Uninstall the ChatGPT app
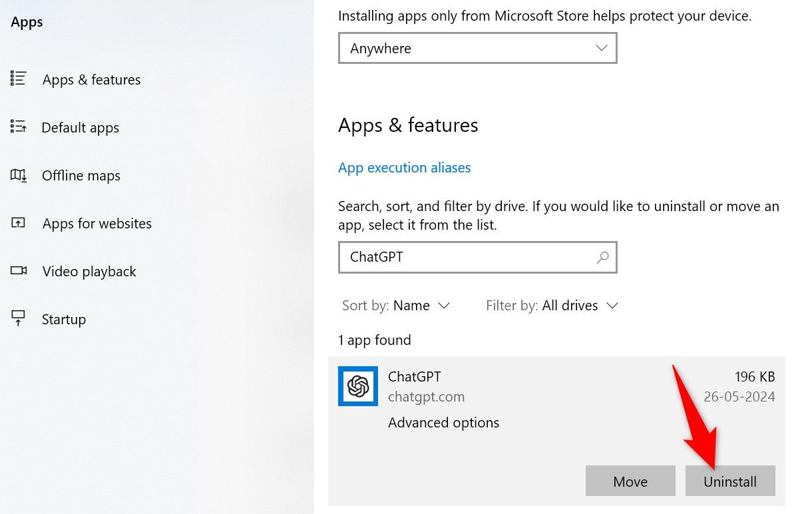The width and height of the screenshot is (812, 514). (730, 481)
